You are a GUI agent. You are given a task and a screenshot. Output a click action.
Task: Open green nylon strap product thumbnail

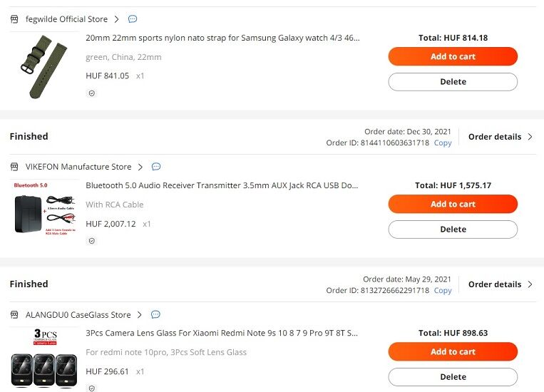pos(44,66)
